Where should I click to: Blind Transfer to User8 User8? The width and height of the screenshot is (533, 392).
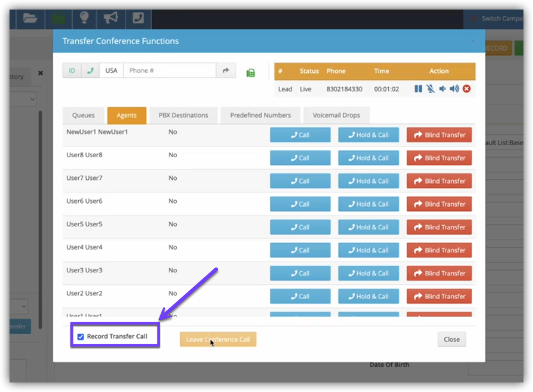click(x=439, y=158)
